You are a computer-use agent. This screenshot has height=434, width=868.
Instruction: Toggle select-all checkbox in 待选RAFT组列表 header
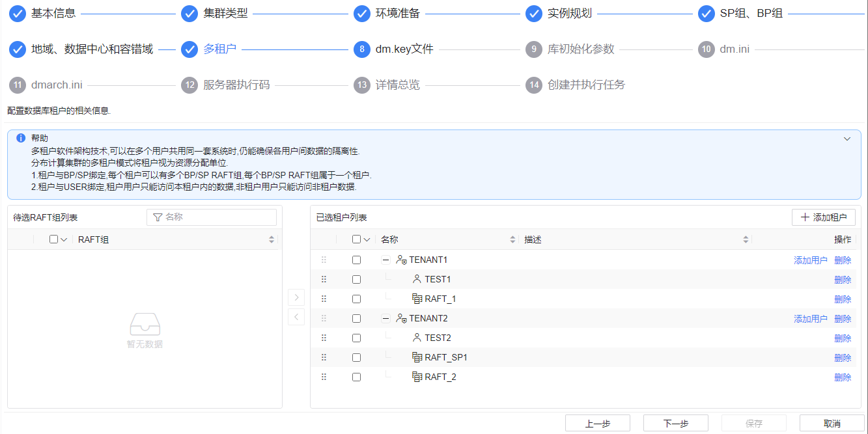pyautogui.click(x=53, y=239)
